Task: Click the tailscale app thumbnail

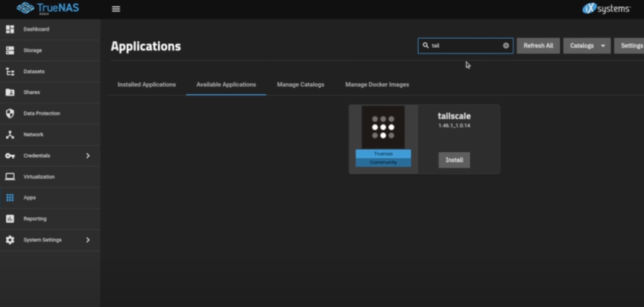Action: click(x=383, y=128)
